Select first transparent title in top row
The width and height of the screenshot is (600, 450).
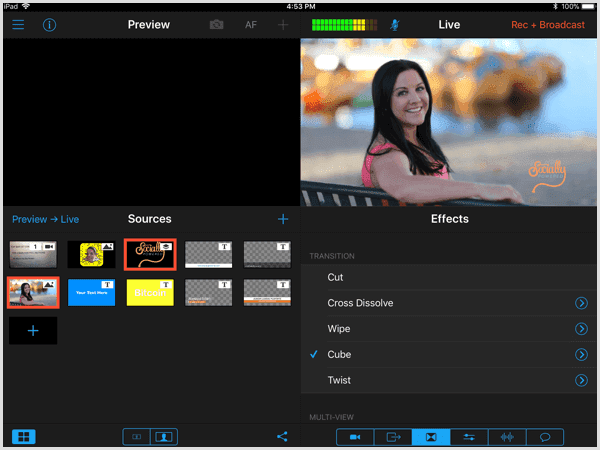tap(209, 254)
